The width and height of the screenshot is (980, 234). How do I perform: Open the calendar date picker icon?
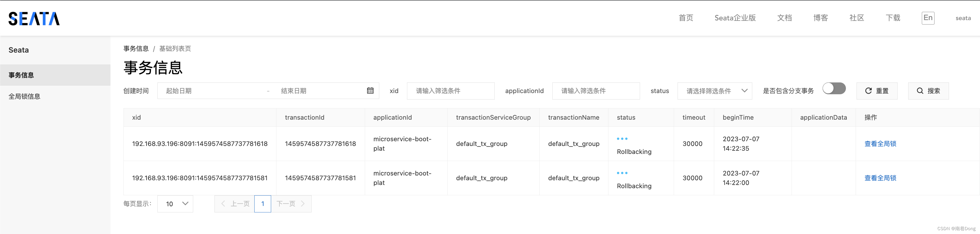point(370,90)
